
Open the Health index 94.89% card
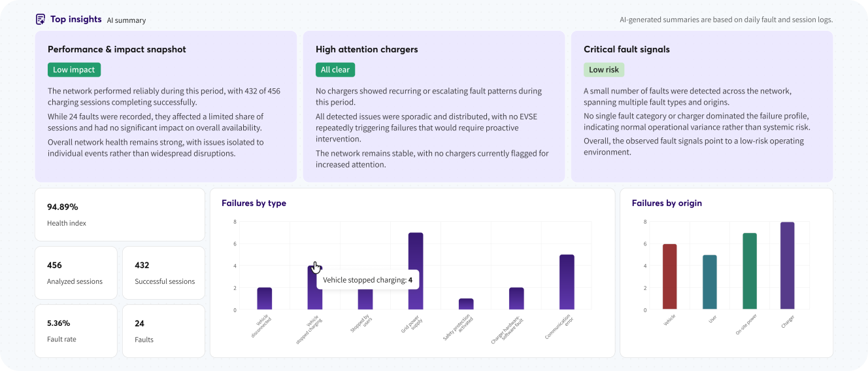[120, 215]
